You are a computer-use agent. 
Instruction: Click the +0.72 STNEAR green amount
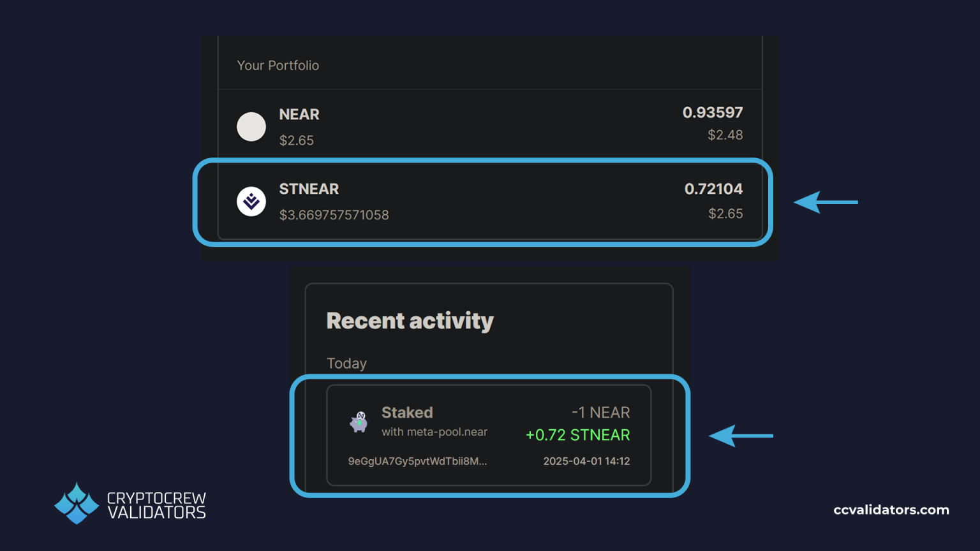pyautogui.click(x=577, y=434)
